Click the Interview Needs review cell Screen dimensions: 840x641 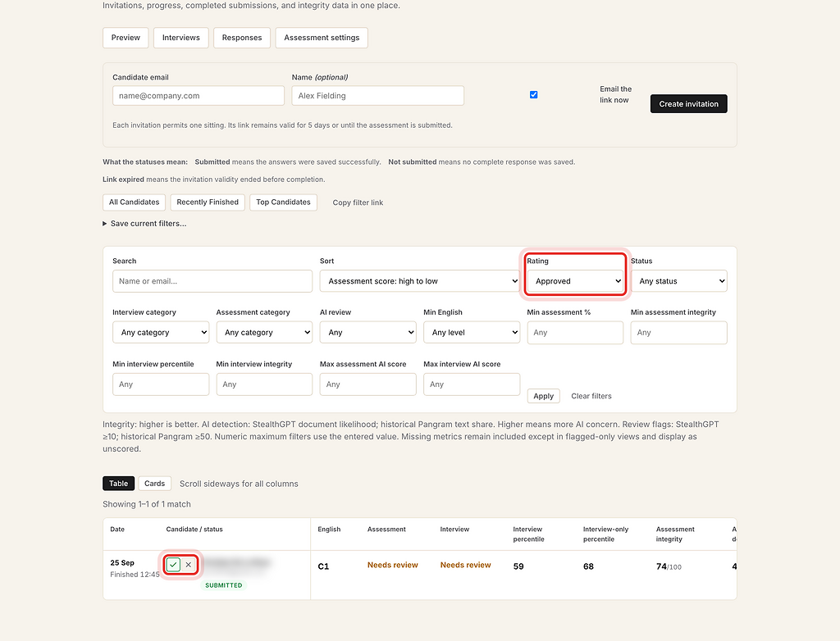tap(466, 565)
